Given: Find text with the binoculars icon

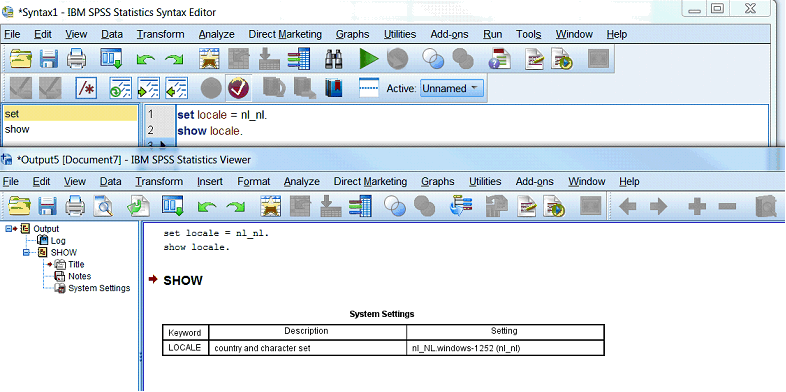Looking at the screenshot, I should point(333,59).
